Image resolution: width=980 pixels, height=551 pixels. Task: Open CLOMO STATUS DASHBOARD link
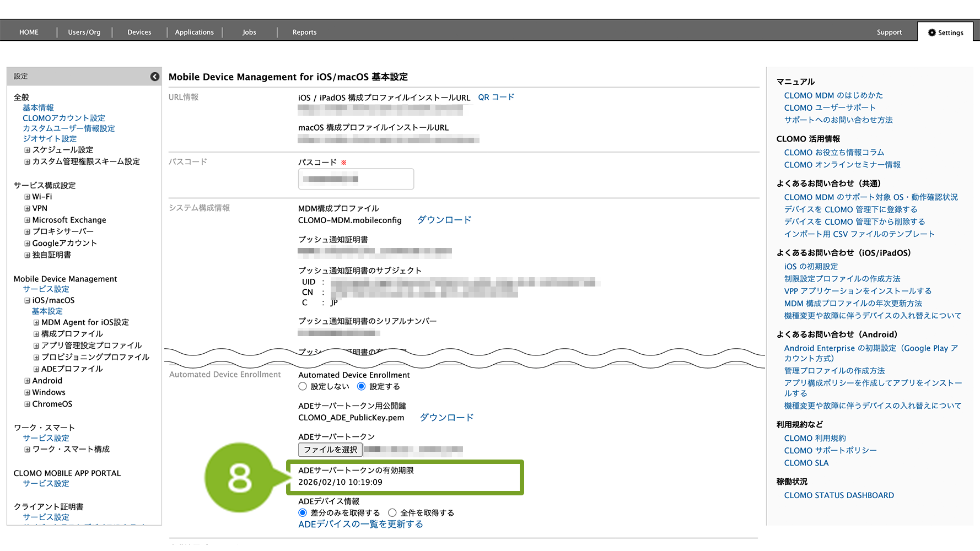tap(839, 495)
